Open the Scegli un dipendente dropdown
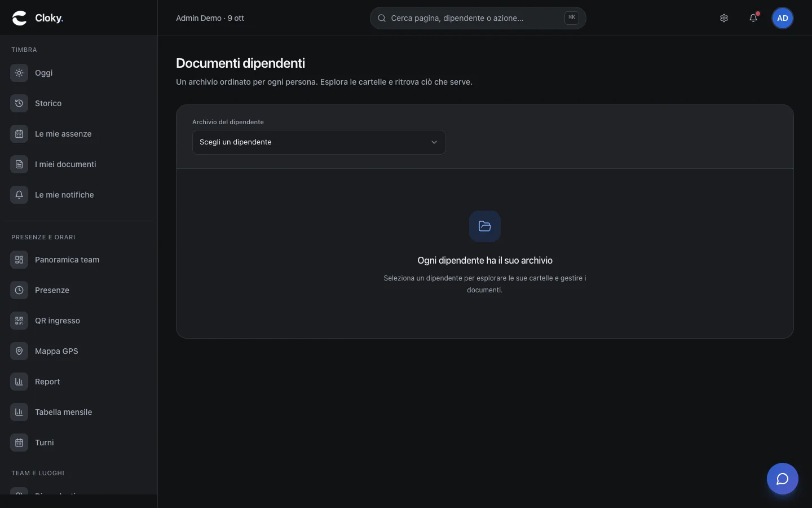Viewport: 812px width, 508px height. 319,142
